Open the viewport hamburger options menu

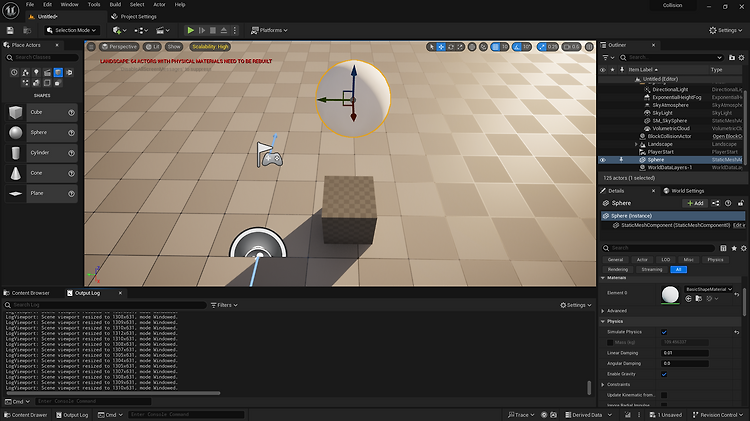tap(91, 46)
